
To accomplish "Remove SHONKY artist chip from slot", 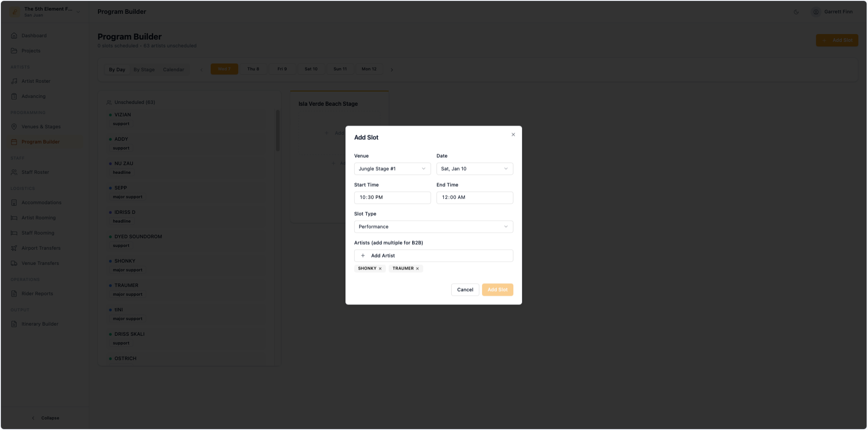I will 380,269.
